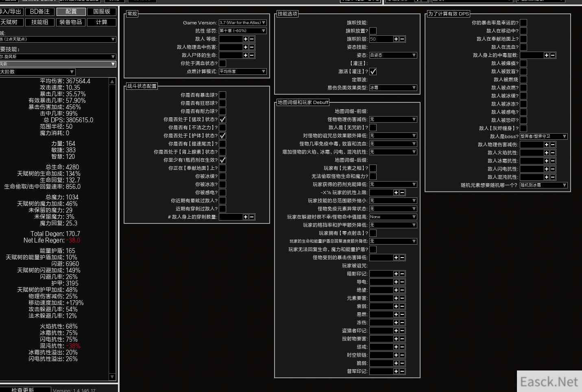582x392 pixels.
Task: Enable 旗帜放置 checkbox
Action: pos(373,31)
